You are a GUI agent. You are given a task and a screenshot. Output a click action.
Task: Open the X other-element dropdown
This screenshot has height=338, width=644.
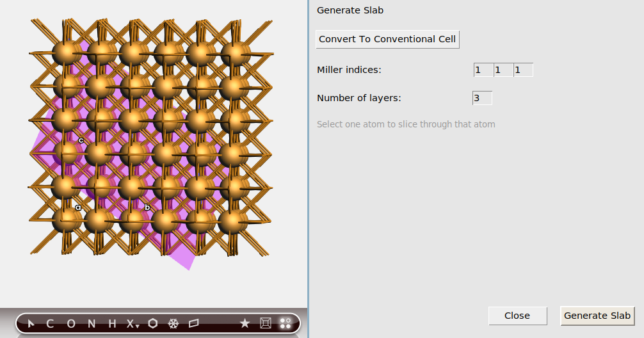(x=132, y=324)
